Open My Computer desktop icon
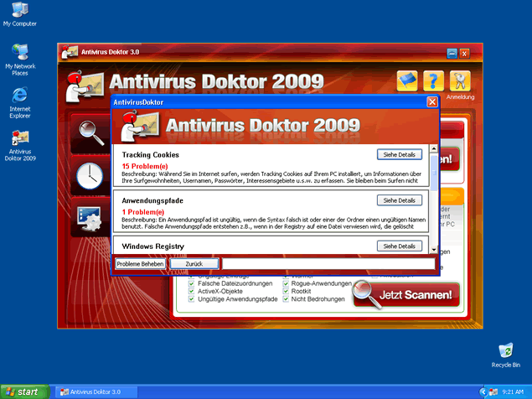 coord(19,10)
